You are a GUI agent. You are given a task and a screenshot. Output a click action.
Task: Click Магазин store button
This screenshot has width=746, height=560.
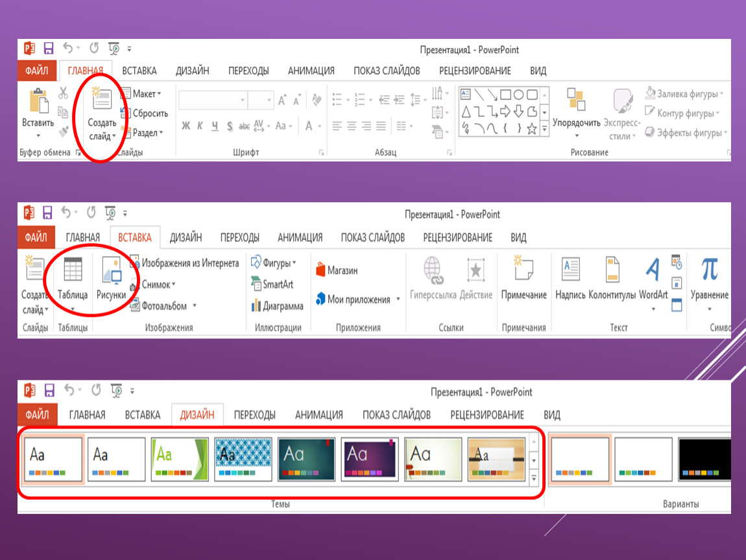point(337,270)
